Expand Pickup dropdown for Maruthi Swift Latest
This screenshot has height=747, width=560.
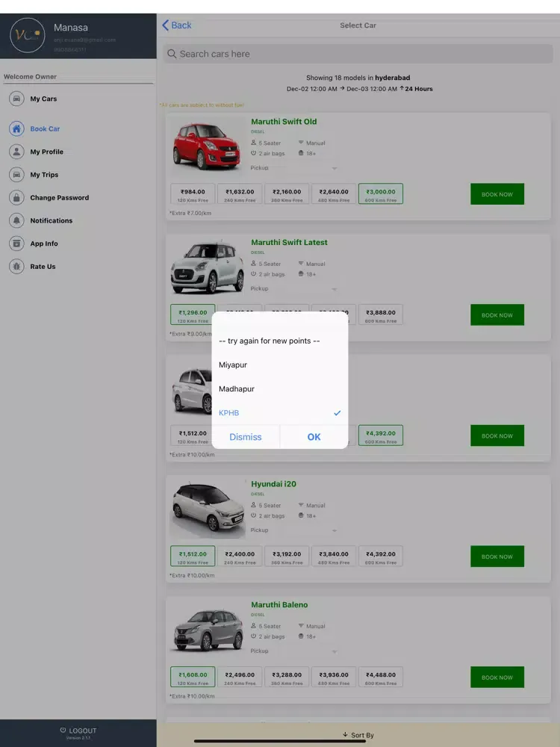click(x=293, y=288)
